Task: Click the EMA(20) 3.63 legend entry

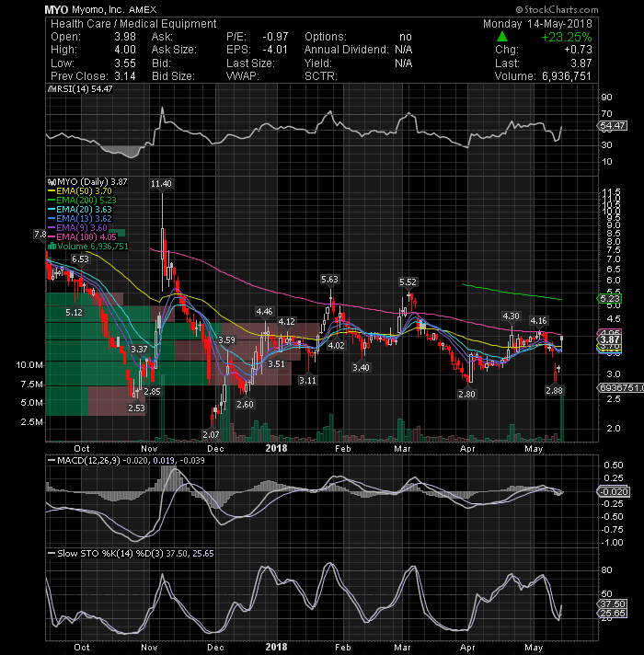Action: pyautogui.click(x=80, y=210)
